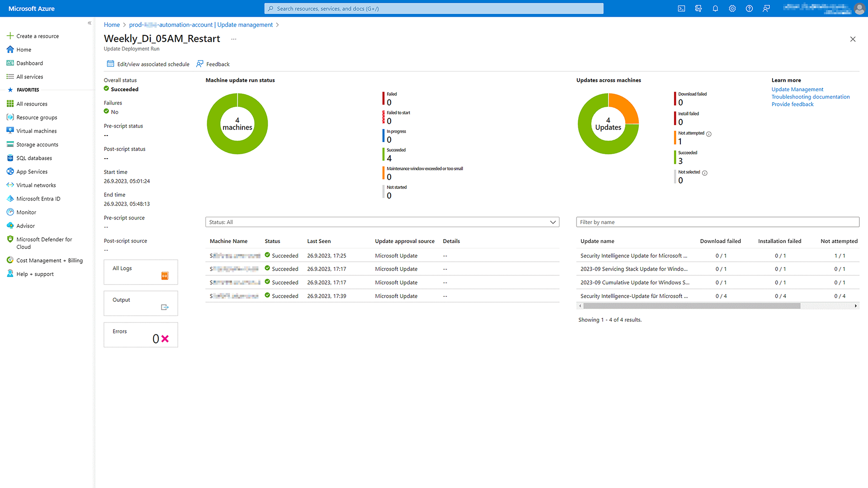Open the All Logs tile
This screenshot has width=868, height=488.
click(140, 272)
